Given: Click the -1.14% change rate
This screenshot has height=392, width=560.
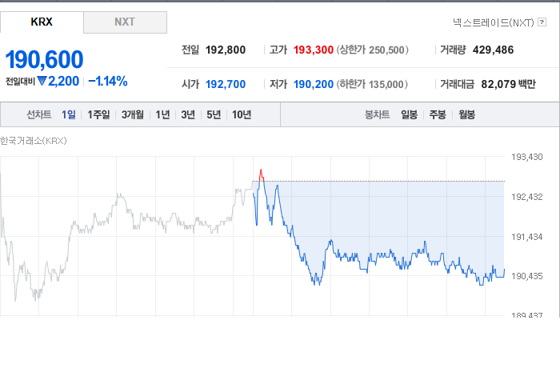Looking at the screenshot, I should 108,82.
